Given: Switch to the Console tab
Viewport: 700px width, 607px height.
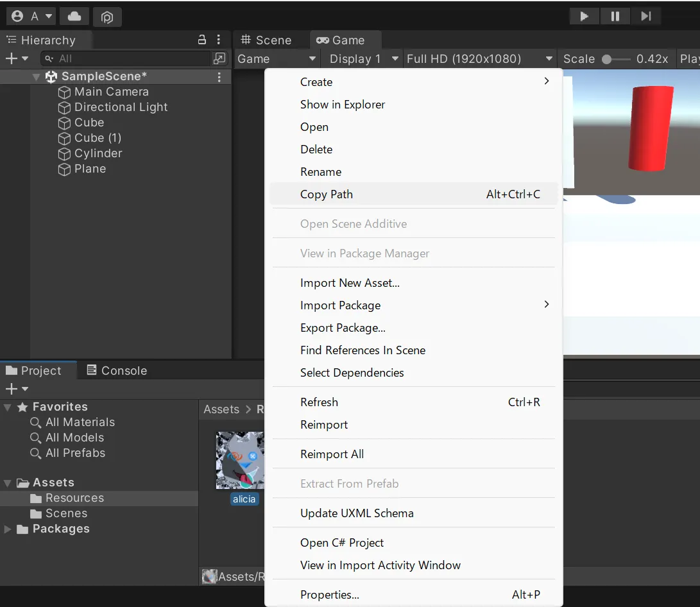Looking at the screenshot, I should [117, 370].
